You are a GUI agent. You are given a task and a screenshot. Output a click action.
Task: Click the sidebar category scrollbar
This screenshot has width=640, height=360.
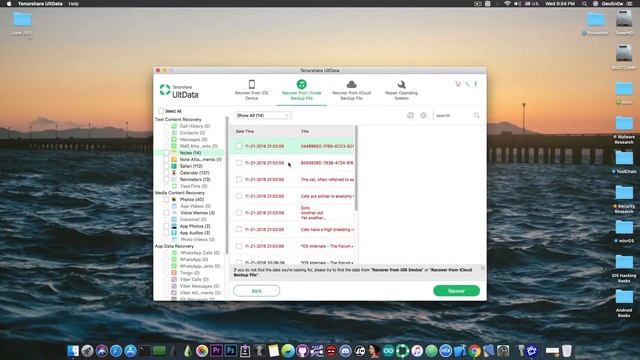(227, 186)
